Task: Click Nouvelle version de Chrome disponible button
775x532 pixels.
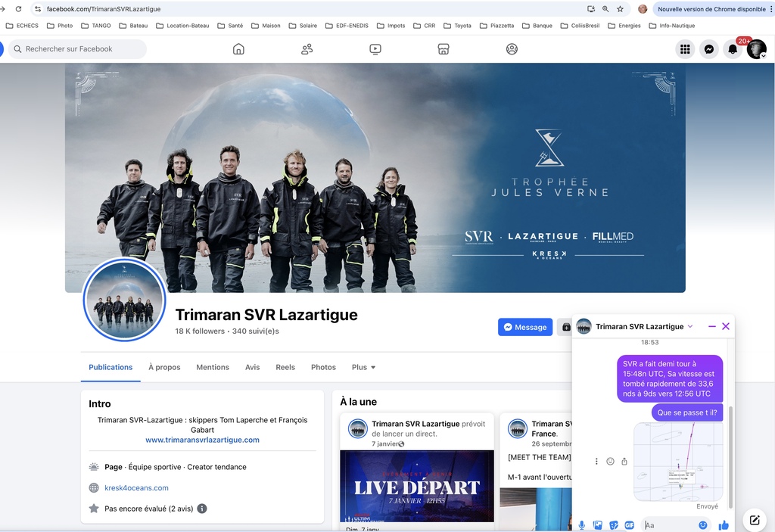Action: click(711, 9)
